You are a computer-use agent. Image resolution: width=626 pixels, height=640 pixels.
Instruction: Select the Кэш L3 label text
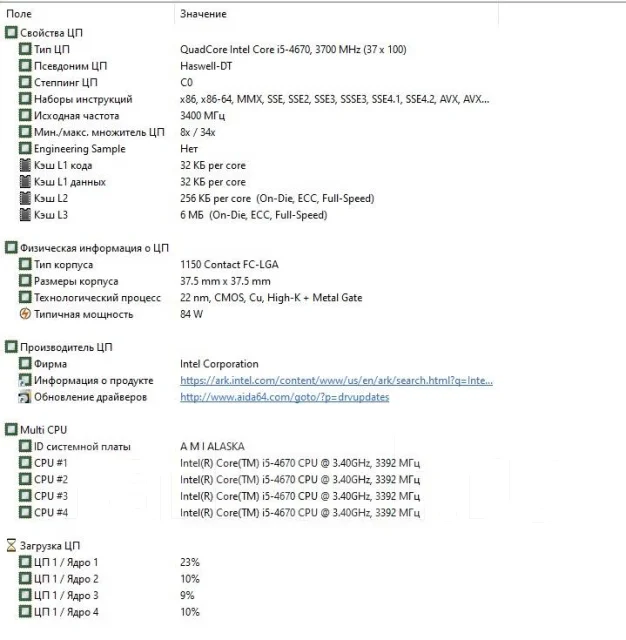click(51, 215)
